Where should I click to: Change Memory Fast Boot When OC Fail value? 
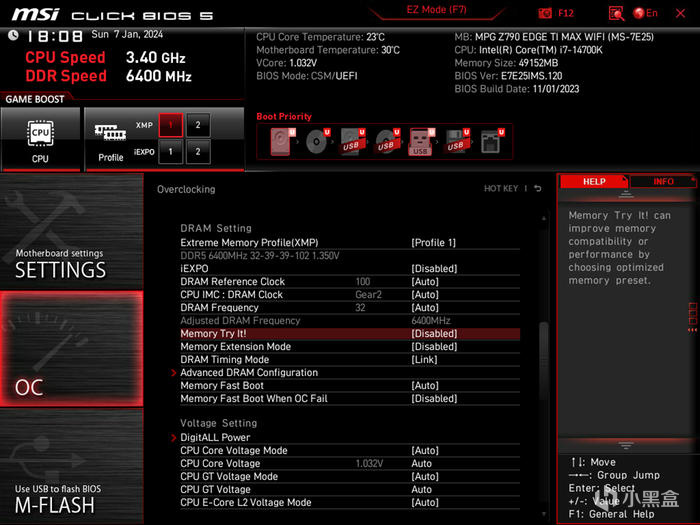[434, 398]
